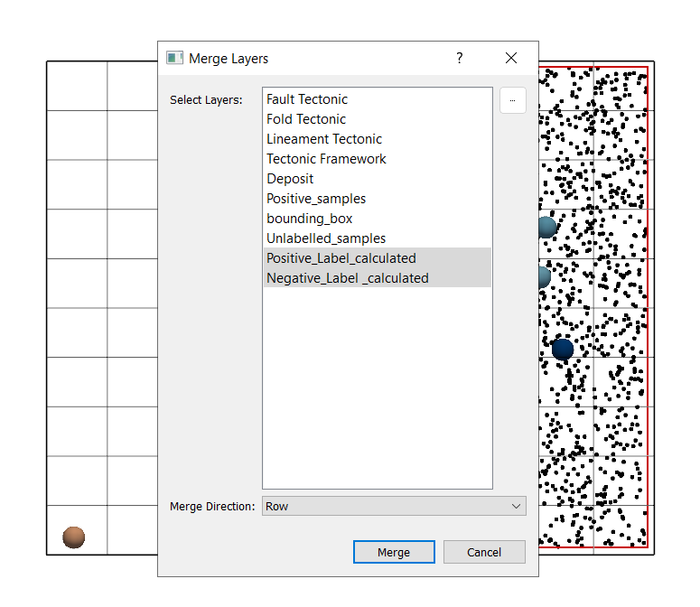
Task: Click the Cancel button
Action: 484,552
